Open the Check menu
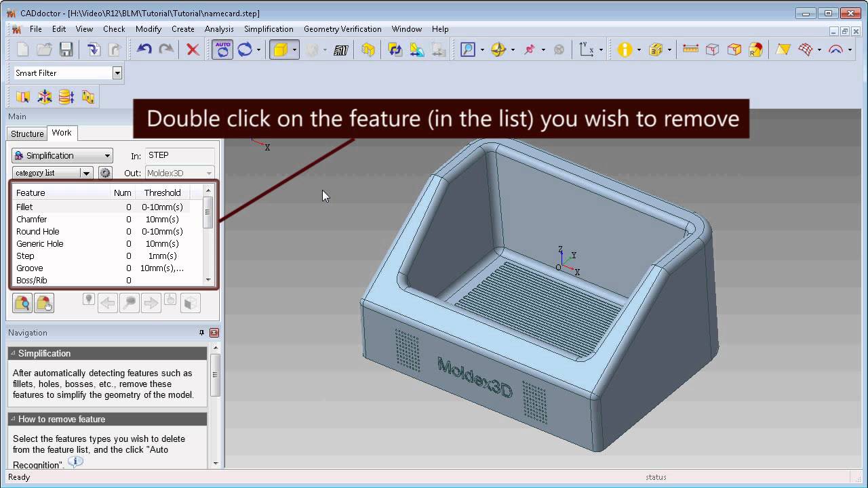Viewport: 868px width, 488px height. pyautogui.click(x=114, y=29)
